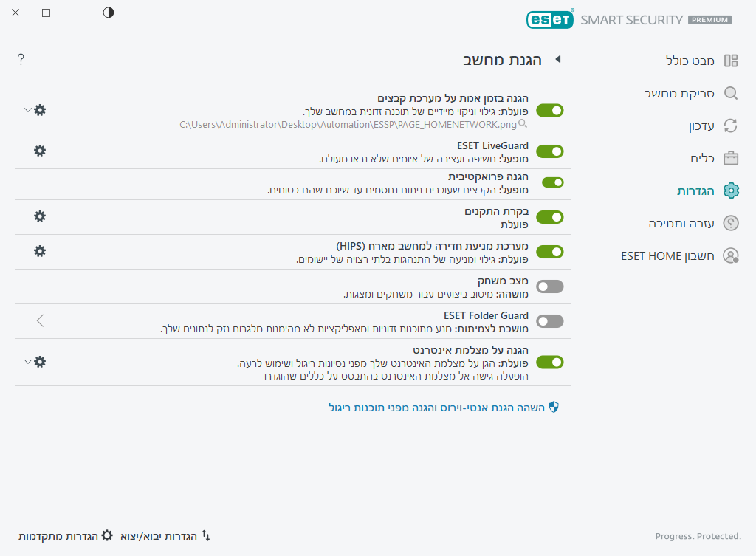Open ESET Folder Guard chevron arrow
The height and width of the screenshot is (556, 756).
41,320
